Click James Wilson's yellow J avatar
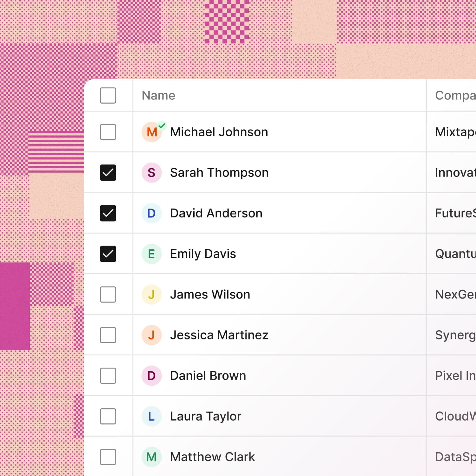The image size is (476, 476). [151, 294]
